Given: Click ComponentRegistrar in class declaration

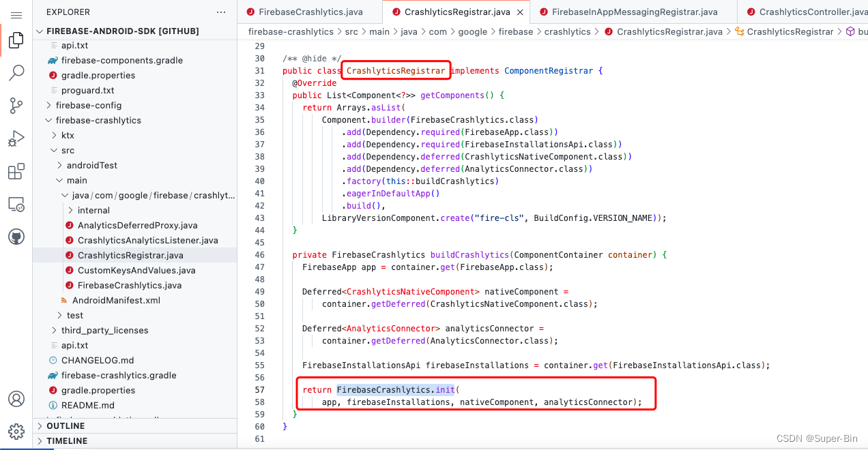Looking at the screenshot, I should [x=549, y=71].
